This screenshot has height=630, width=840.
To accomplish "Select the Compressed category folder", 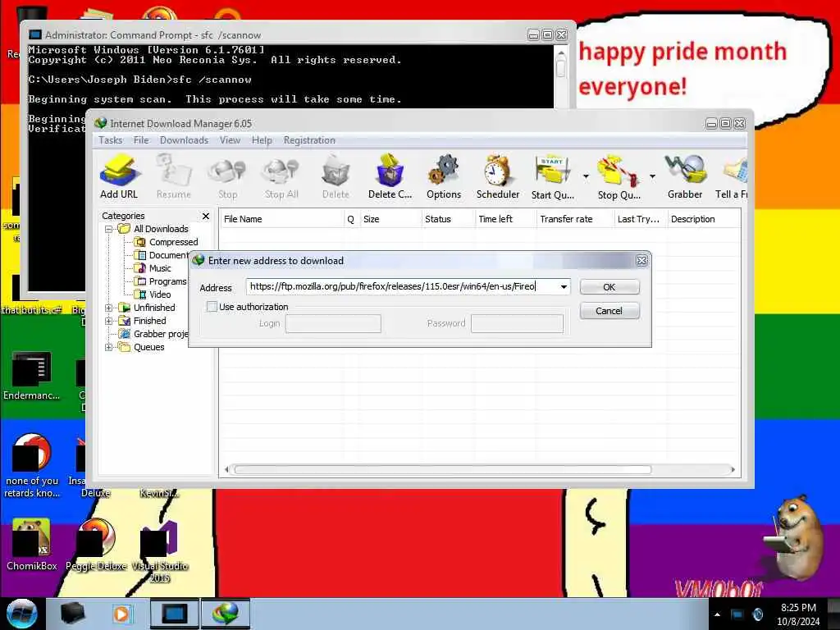I will click(x=167, y=242).
